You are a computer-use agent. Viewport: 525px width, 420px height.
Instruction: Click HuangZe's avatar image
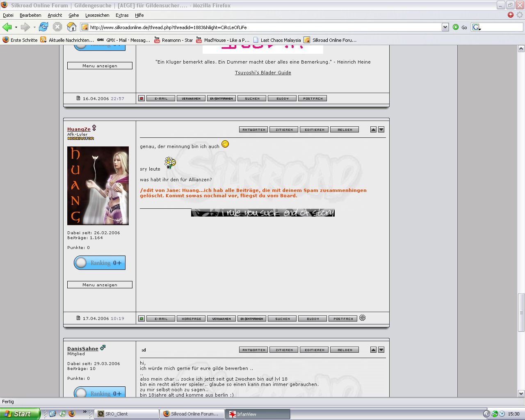98,186
